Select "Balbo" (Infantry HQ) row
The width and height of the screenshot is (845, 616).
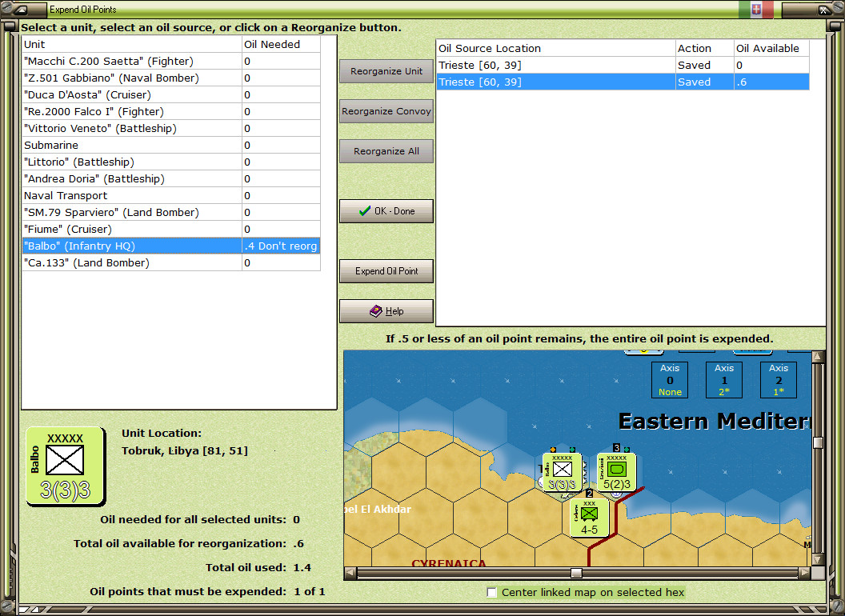(x=171, y=246)
